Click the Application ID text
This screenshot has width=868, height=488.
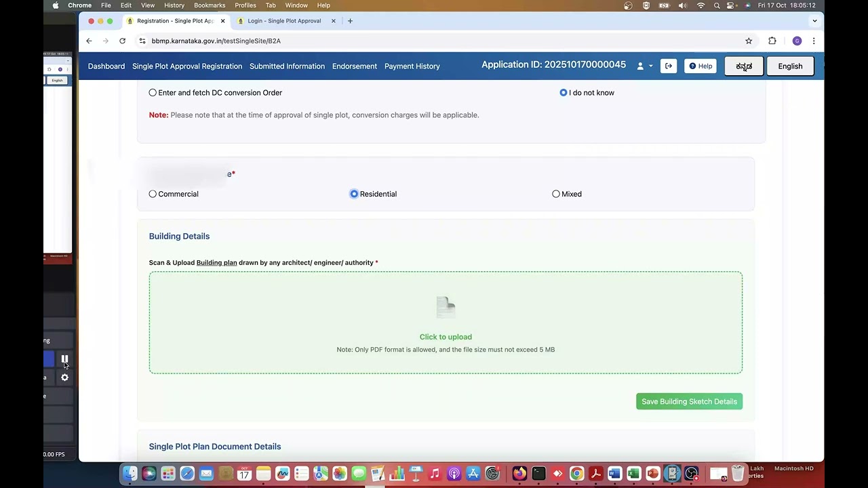tap(553, 65)
